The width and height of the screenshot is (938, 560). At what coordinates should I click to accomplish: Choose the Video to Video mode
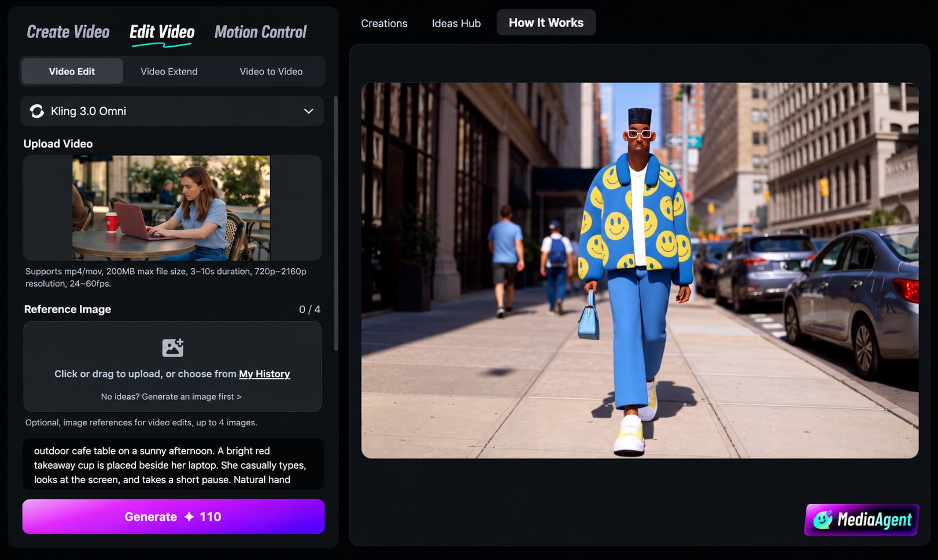271,71
